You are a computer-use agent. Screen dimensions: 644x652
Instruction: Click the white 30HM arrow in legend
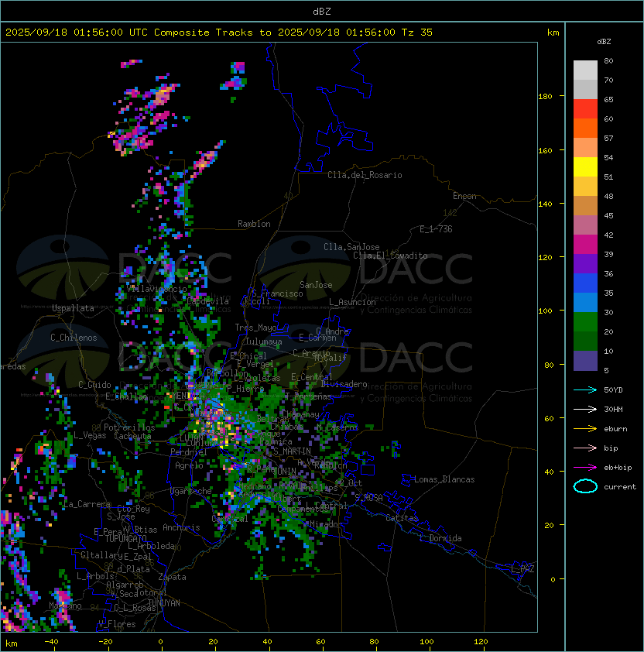point(585,409)
